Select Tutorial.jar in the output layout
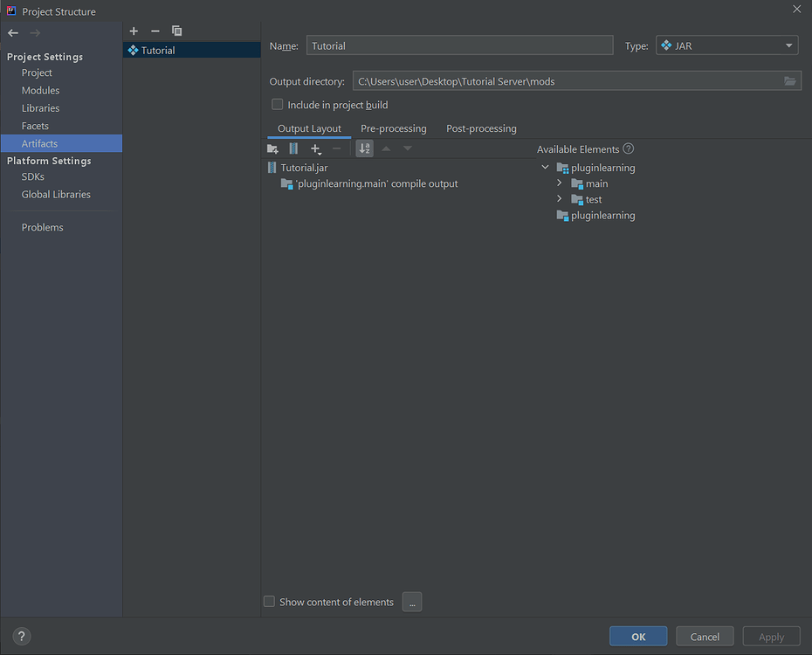 coord(298,168)
